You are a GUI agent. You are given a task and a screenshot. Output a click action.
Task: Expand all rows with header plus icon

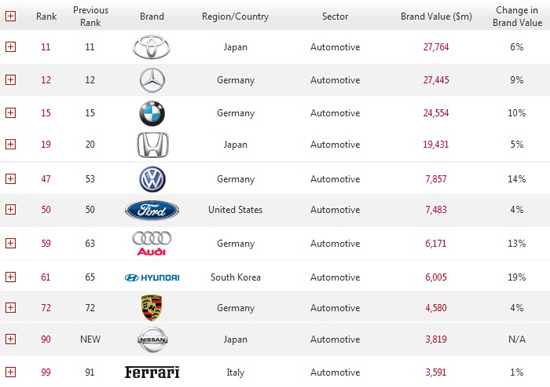11,16
